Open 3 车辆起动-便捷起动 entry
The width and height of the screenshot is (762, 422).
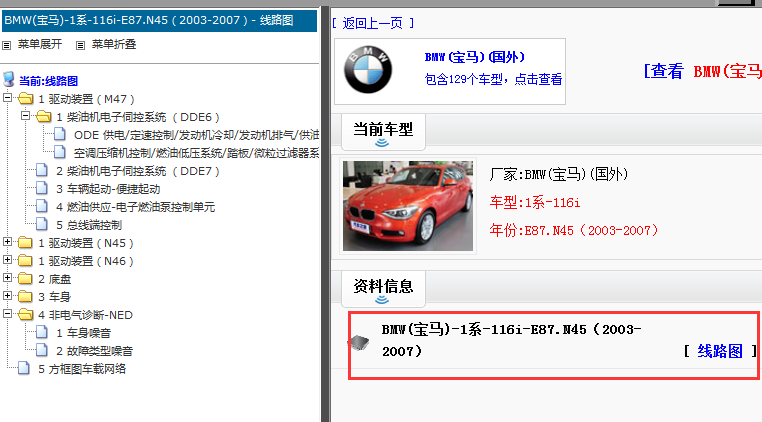[x=108, y=189]
